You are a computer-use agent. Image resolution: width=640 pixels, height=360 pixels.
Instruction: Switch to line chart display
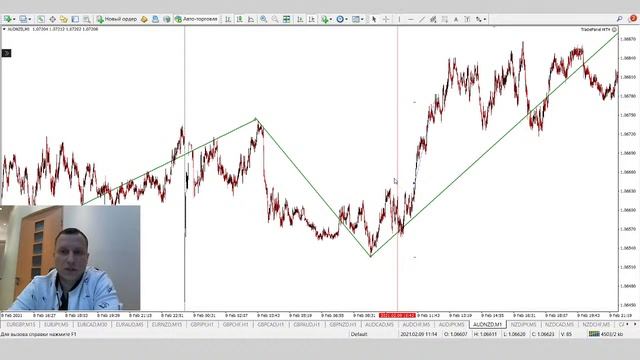click(251, 19)
